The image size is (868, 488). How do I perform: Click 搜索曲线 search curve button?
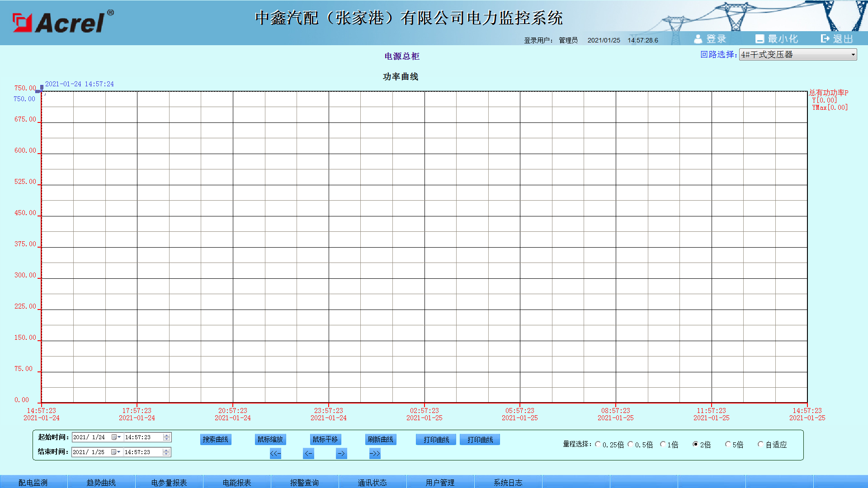click(216, 439)
